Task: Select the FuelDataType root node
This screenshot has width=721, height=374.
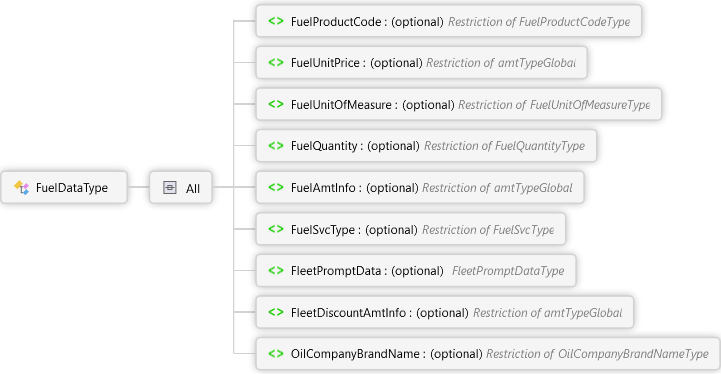Action: (64, 187)
